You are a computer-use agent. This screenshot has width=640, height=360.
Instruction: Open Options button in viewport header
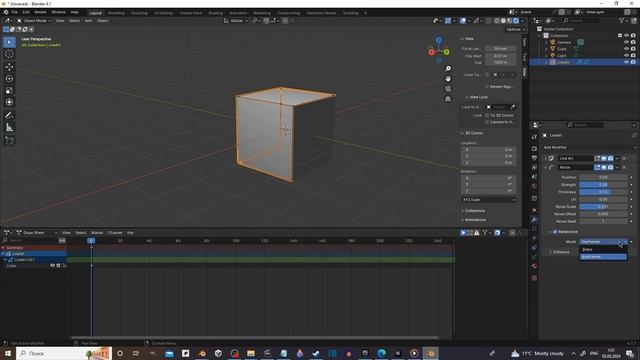[515, 29]
